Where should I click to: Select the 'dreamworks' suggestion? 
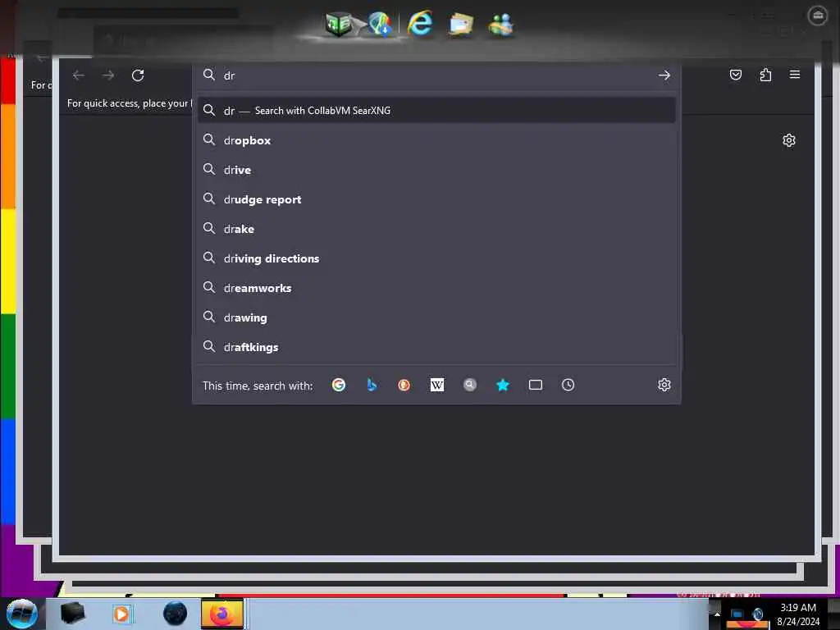click(x=436, y=288)
